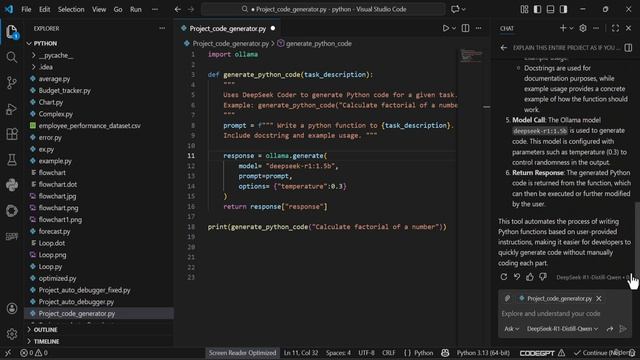This screenshot has width=640, height=360.
Task: Open the Extensions view
Action: click(12, 134)
